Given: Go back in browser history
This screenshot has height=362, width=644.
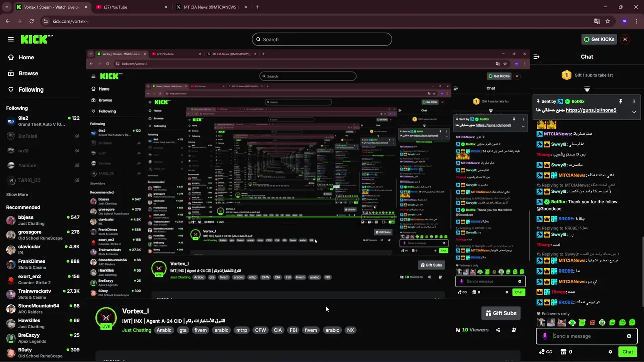Looking at the screenshot, I should click(7, 21).
